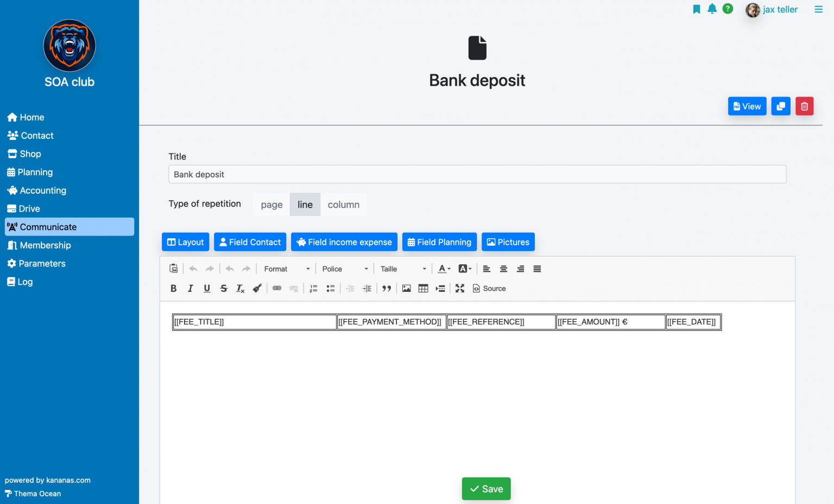The width and height of the screenshot is (834, 504).
Task: Select the line repetition type
Action: pyautogui.click(x=305, y=205)
